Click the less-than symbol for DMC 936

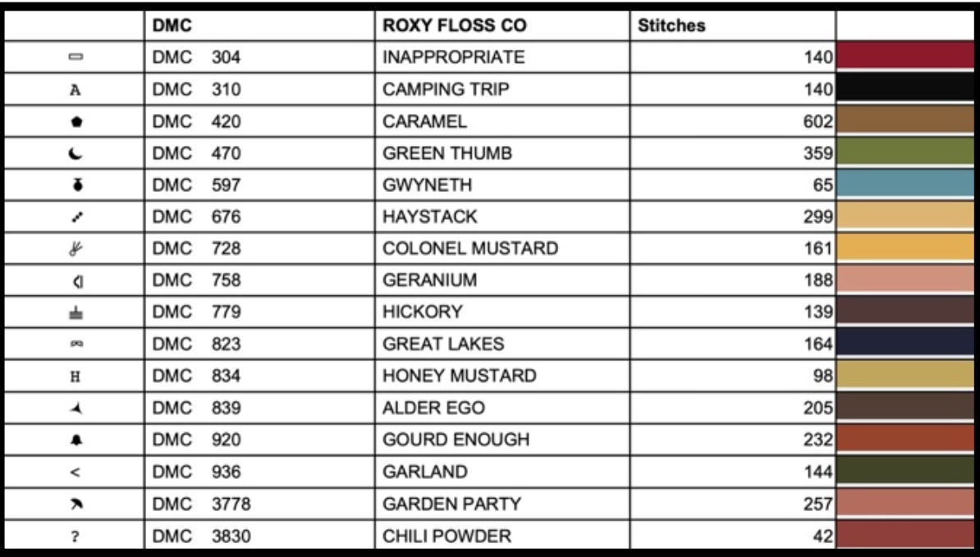pyautogui.click(x=75, y=472)
